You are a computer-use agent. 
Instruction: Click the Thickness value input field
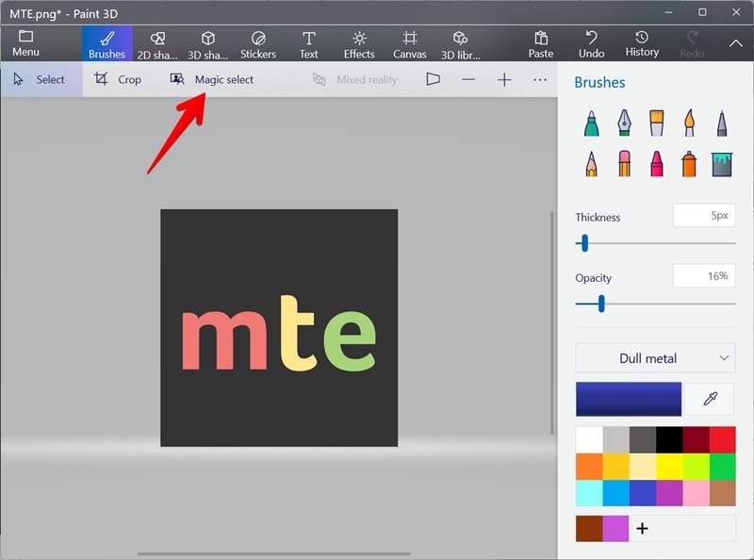point(702,215)
